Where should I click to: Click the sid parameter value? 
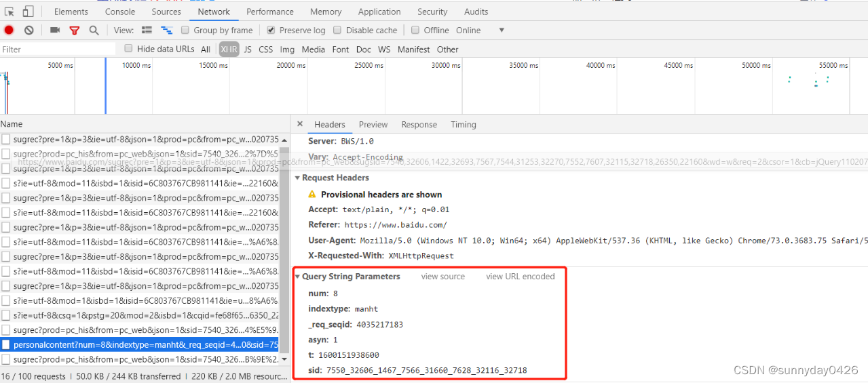[x=426, y=370]
